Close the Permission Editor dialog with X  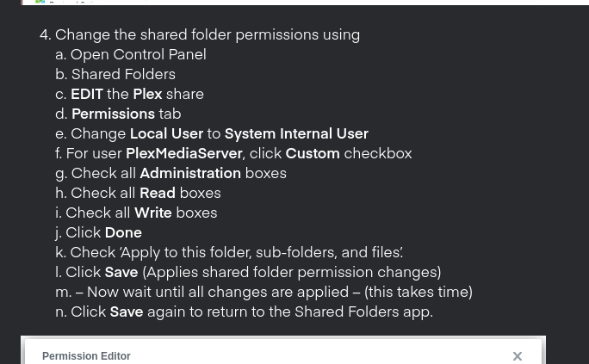click(518, 356)
